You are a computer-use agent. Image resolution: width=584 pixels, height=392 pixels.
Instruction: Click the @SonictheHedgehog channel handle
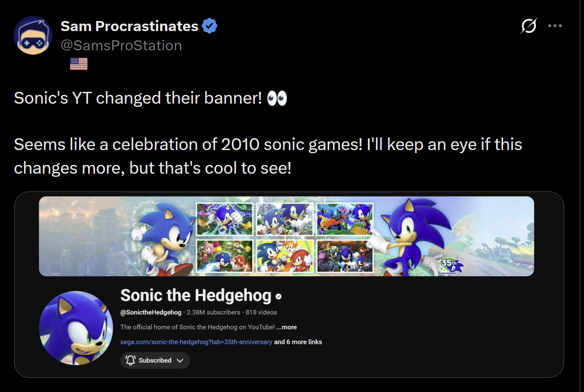coord(151,312)
